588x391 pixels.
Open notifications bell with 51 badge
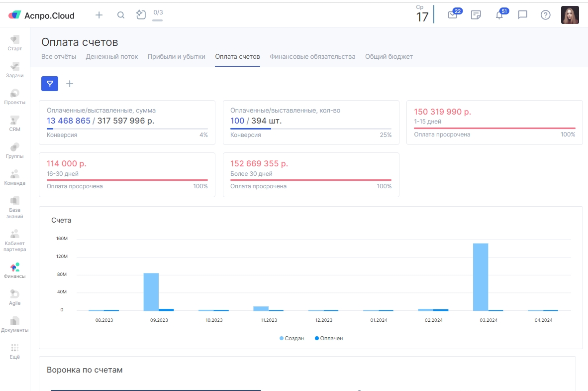pos(499,15)
